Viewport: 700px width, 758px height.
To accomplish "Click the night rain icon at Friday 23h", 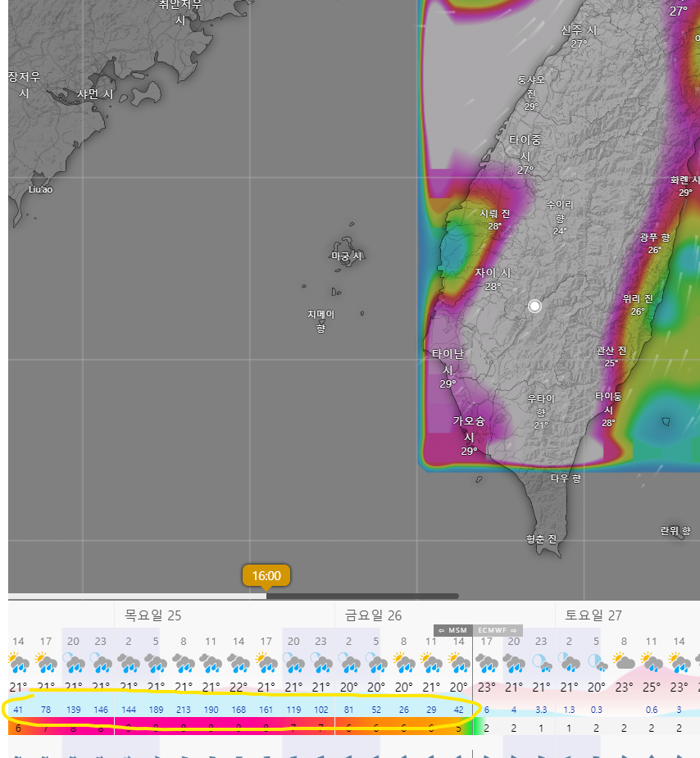I will (x=541, y=663).
